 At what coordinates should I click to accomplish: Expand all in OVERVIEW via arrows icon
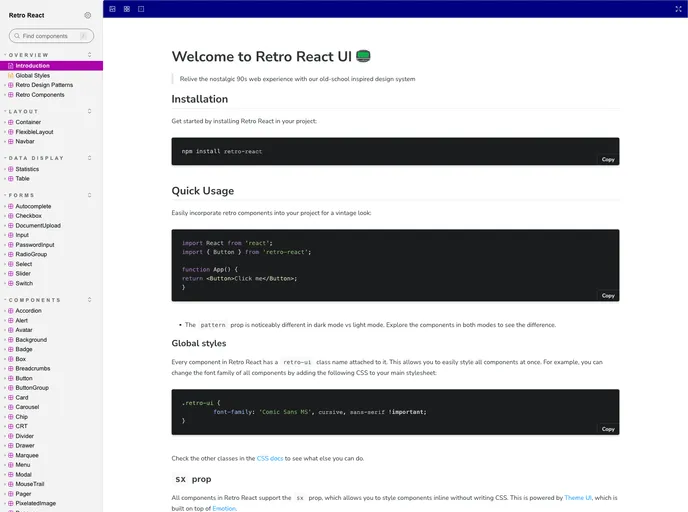[90, 55]
